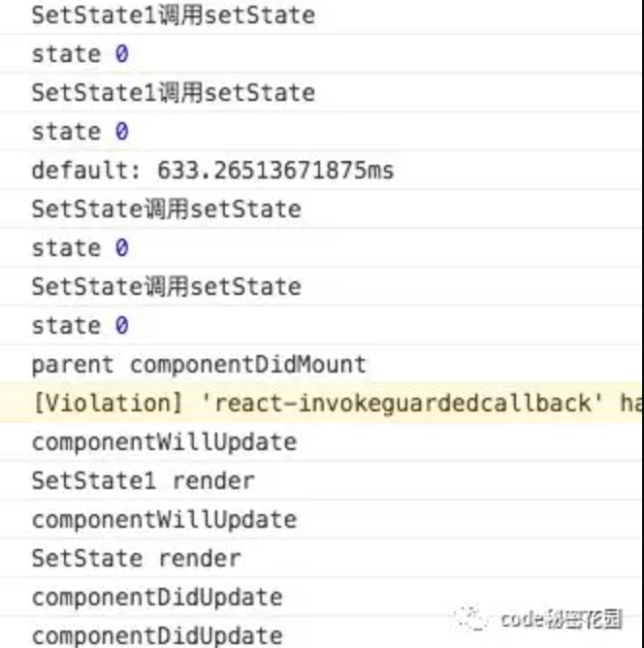The image size is (644, 648).
Task: Select the last componentDidUpdate log line
Action: [157, 636]
